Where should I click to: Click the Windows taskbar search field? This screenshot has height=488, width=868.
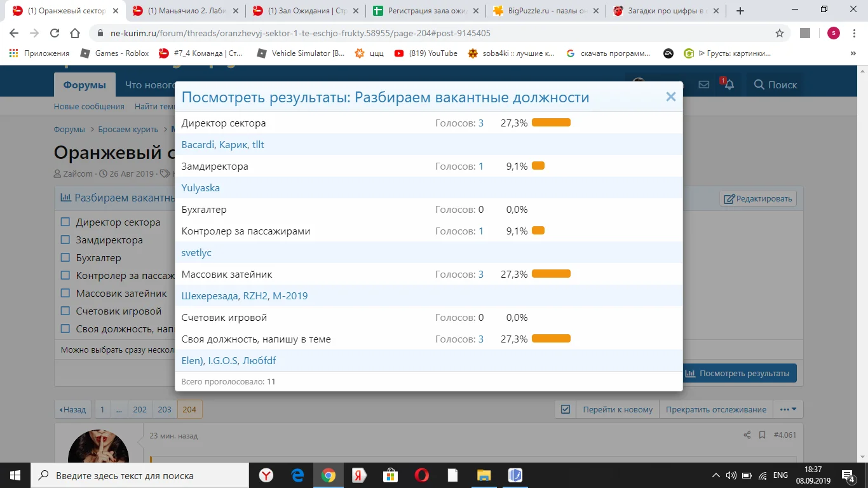(x=127, y=475)
